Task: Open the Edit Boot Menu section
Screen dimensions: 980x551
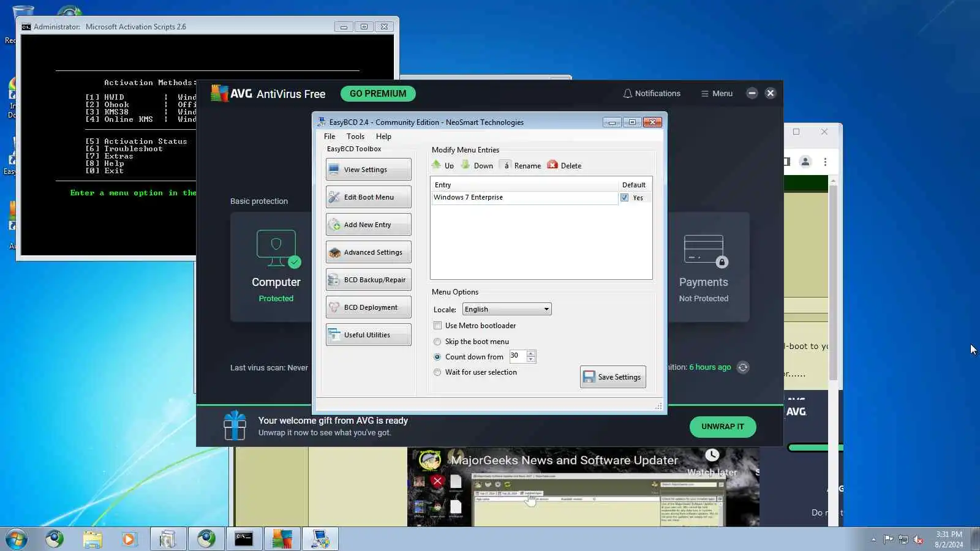Action: point(368,197)
